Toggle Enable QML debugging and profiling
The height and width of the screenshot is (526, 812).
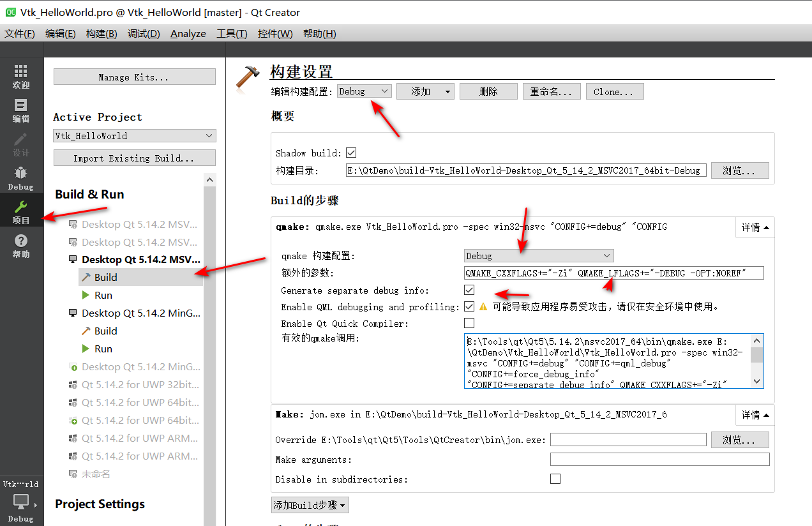tap(469, 306)
